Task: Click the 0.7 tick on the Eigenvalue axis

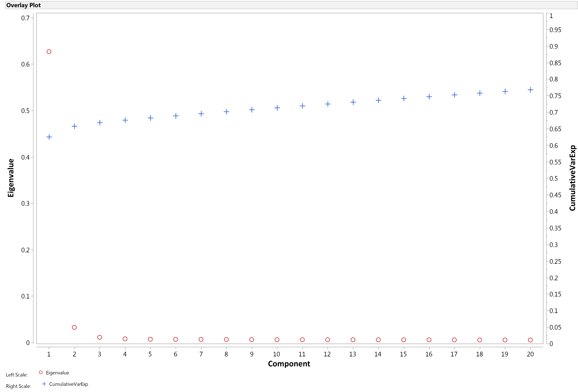Action: click(25, 18)
